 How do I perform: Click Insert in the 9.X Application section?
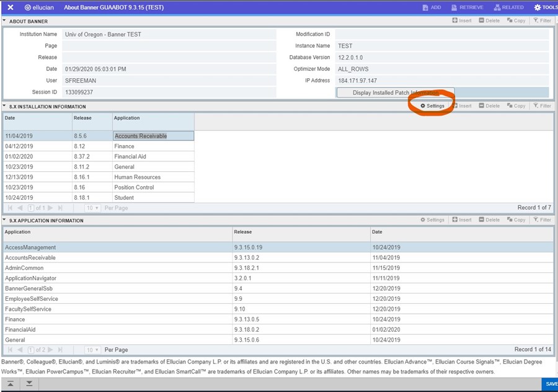tap(462, 220)
